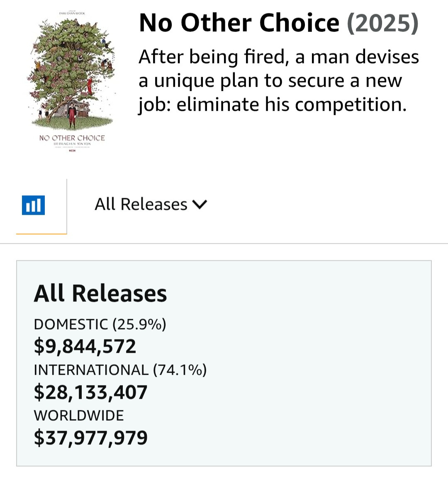Image resolution: width=448 pixels, height=477 pixels.
Task: Click the yellow underline below chart tab
Action: (x=41, y=234)
